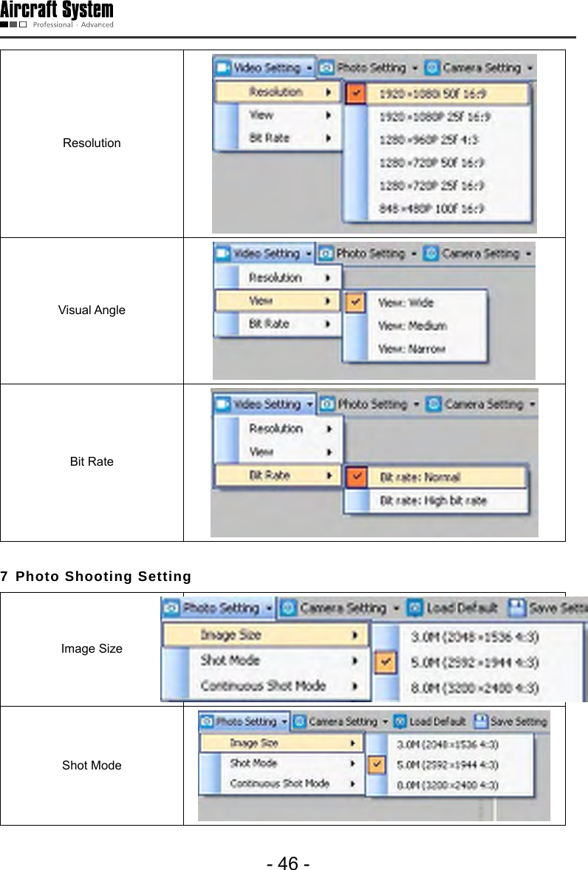The image size is (588, 870).
Task: Open highlighted View item in Visual Angle row
Action: (x=277, y=301)
